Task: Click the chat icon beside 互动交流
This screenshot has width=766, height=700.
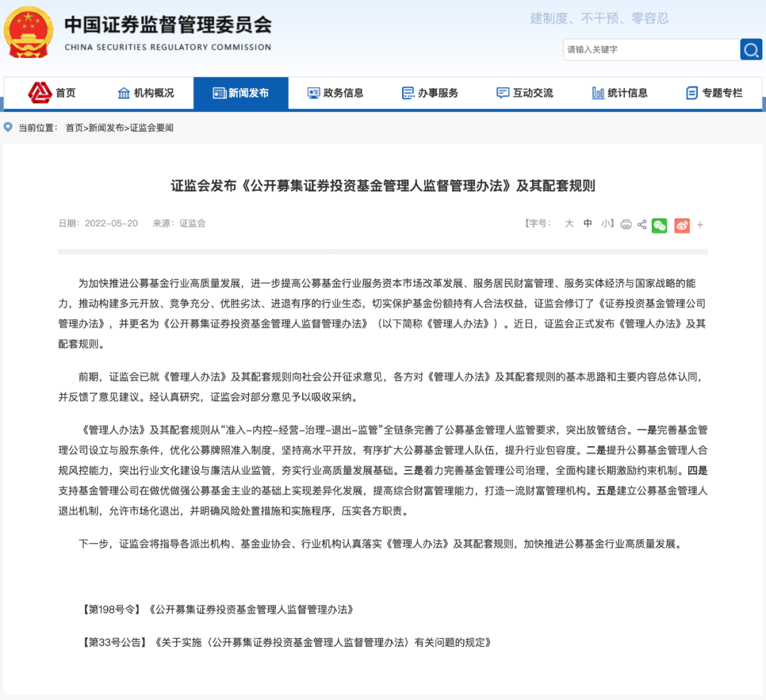Action: point(503,93)
